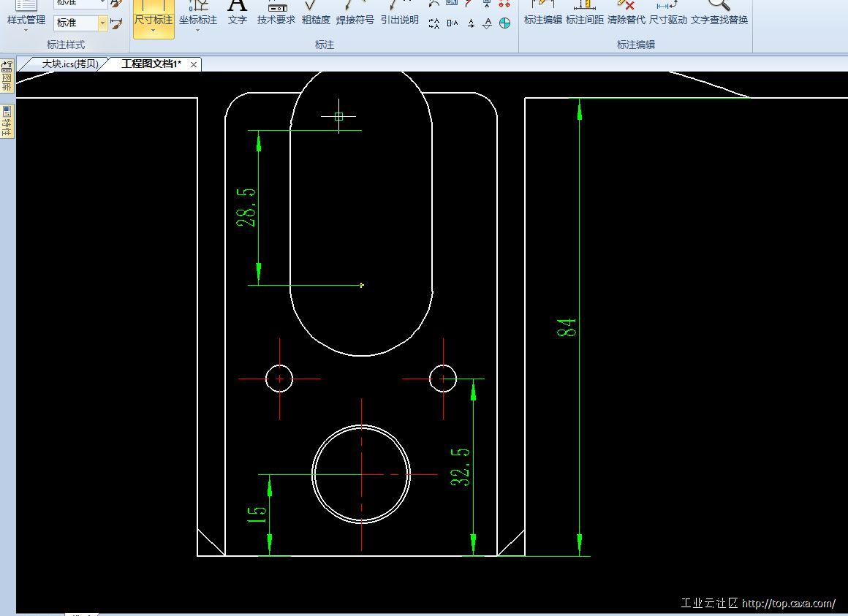Viewport: 848px width, 616px height.
Task: Expand the 标准 style combo box
Action: (102, 23)
